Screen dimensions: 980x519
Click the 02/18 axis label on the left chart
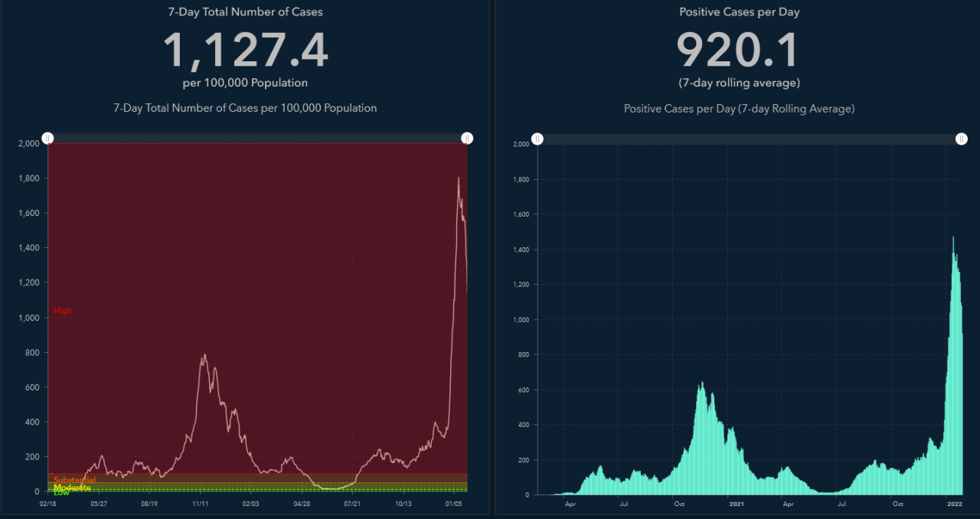tap(49, 504)
